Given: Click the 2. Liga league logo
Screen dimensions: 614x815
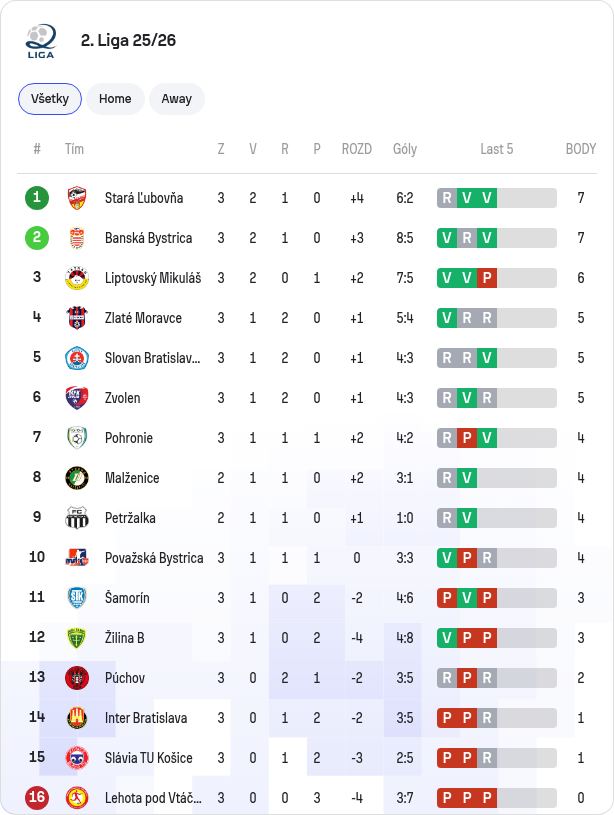Looking at the screenshot, I should 41,41.
